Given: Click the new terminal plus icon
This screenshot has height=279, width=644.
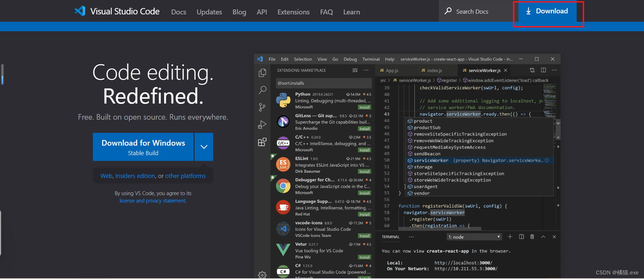Looking at the screenshot, I should point(510,237).
